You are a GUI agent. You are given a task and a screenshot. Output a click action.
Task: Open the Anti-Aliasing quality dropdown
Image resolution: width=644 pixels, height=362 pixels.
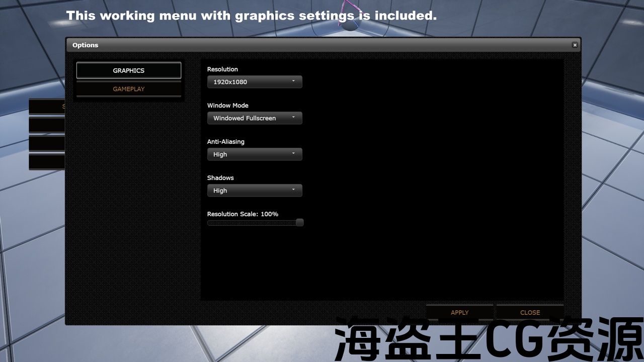(255, 154)
